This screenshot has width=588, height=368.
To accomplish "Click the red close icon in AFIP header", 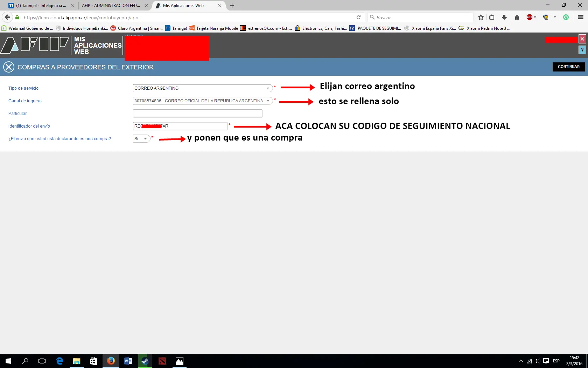I will [x=582, y=39].
